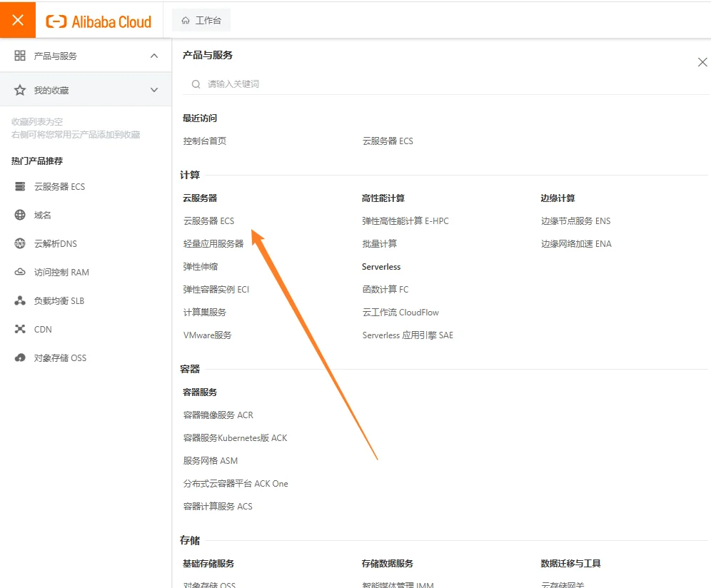The image size is (711, 588).
Task: Open 批量计算 service
Action: tap(380, 244)
